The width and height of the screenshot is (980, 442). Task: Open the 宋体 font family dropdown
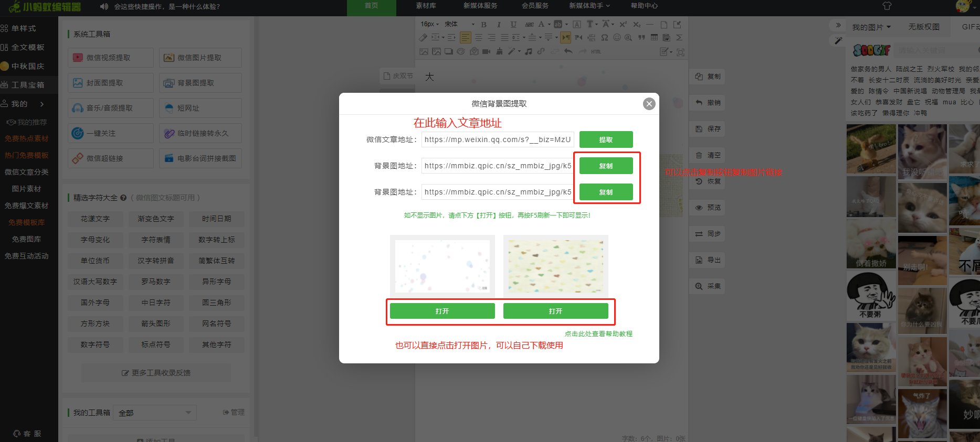pos(459,24)
